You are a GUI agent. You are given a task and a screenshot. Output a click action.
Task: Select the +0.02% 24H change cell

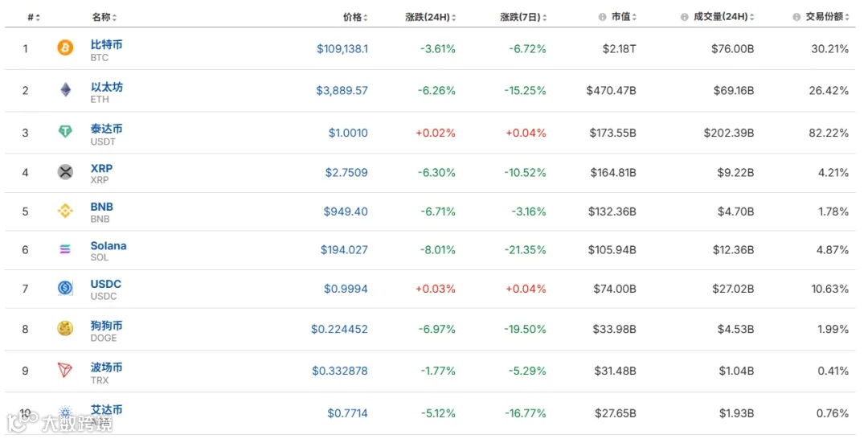point(436,133)
